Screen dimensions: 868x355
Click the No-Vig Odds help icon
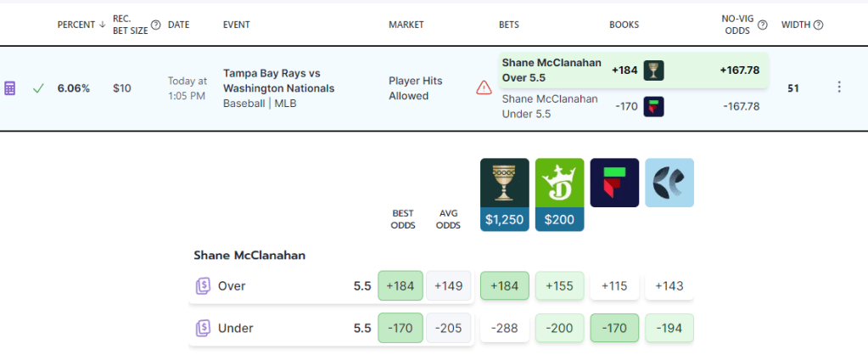coord(763,25)
